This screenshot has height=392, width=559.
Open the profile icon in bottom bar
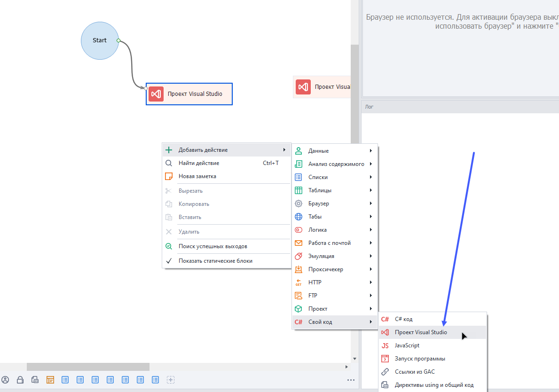5,380
